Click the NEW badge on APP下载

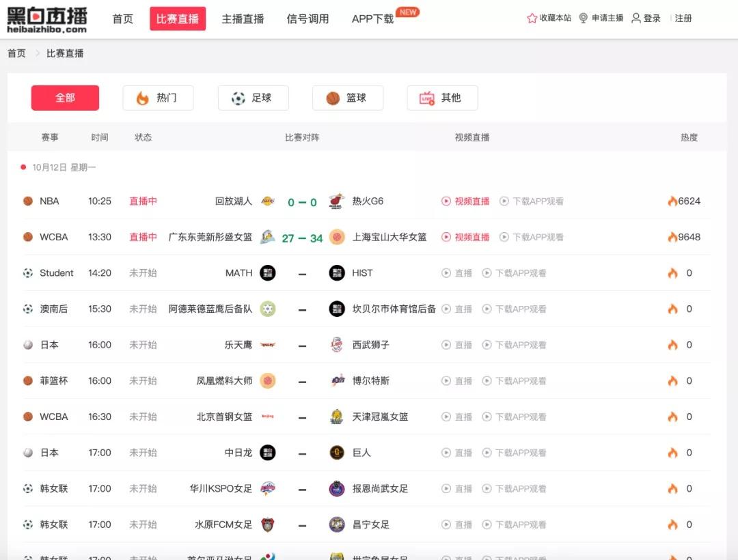click(x=408, y=11)
